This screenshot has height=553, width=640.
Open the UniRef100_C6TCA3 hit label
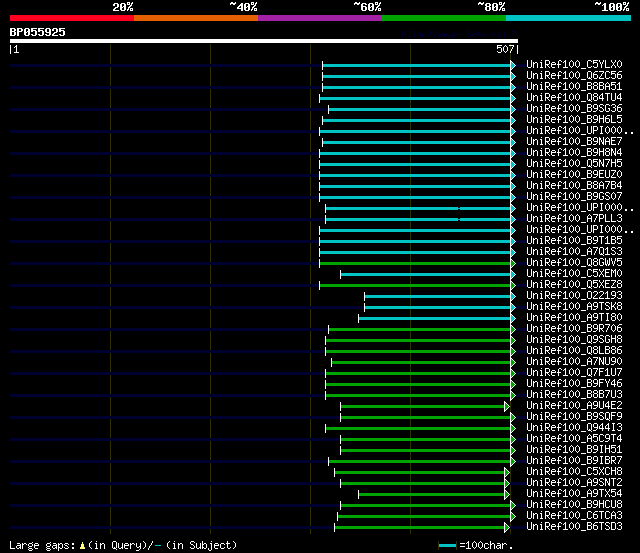click(x=574, y=516)
